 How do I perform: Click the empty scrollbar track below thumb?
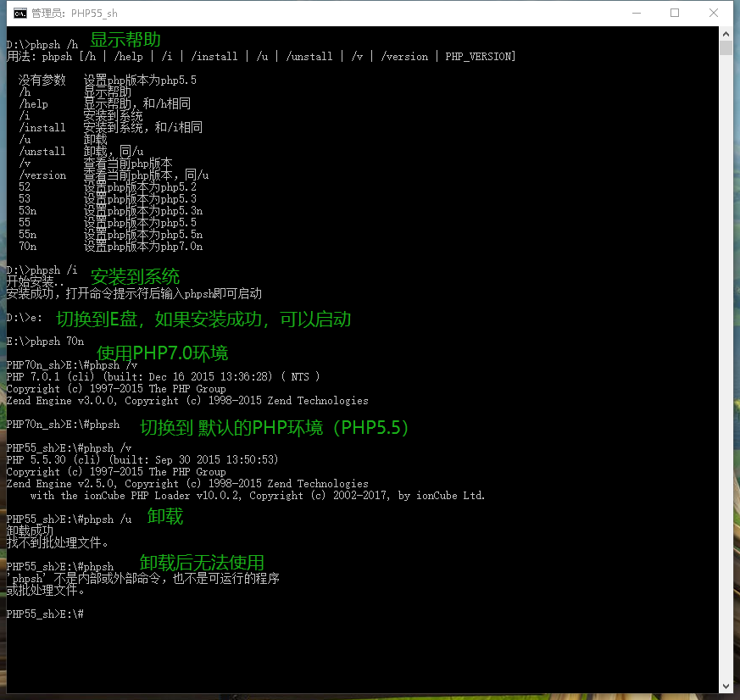[x=726, y=368]
